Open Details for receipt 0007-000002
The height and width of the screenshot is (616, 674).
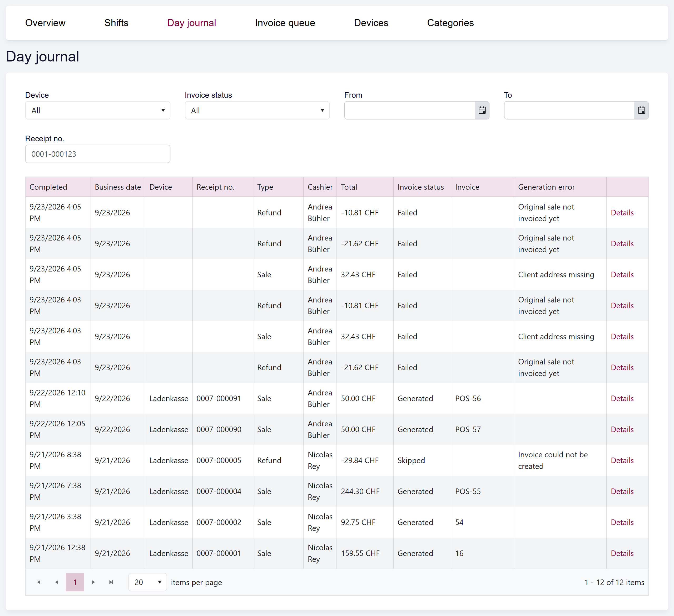622,523
